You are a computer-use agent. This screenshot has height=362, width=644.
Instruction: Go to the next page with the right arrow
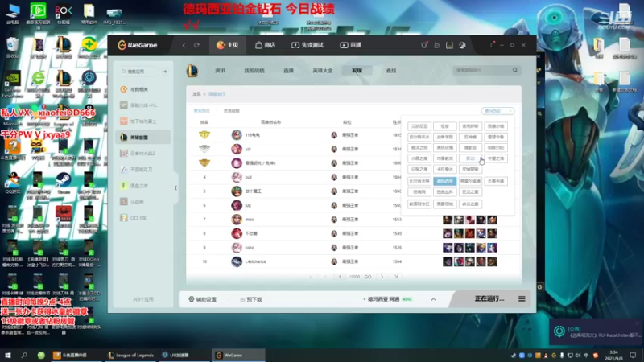[382, 277]
